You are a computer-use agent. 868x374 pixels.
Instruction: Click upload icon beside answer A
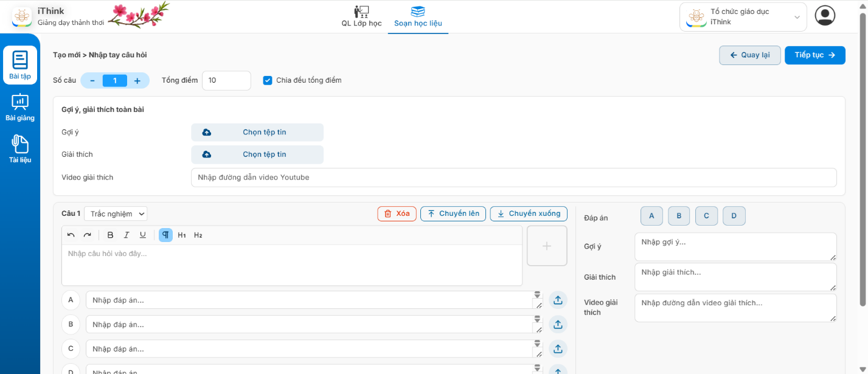pos(558,300)
